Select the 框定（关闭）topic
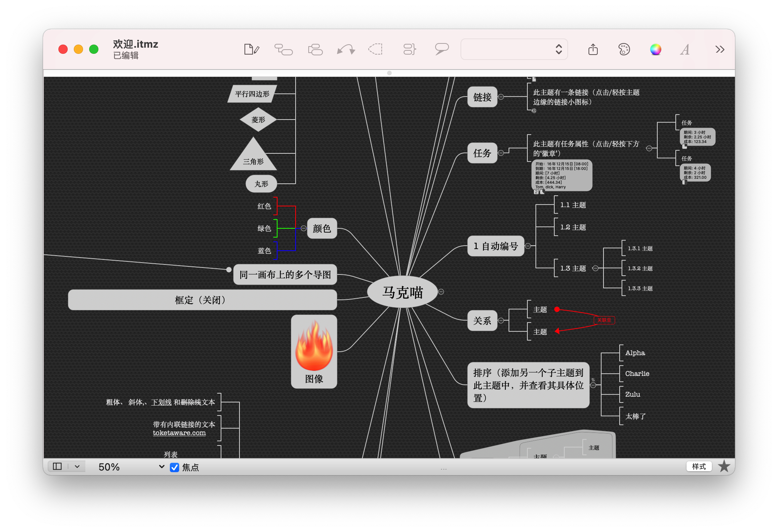 point(202,300)
